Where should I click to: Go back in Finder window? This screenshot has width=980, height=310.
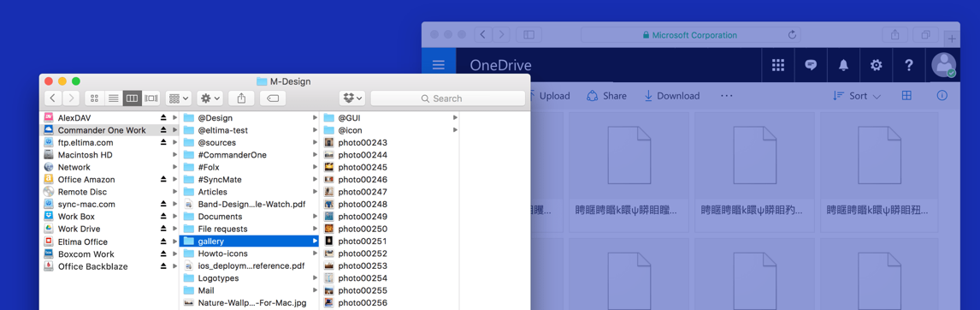[53, 98]
